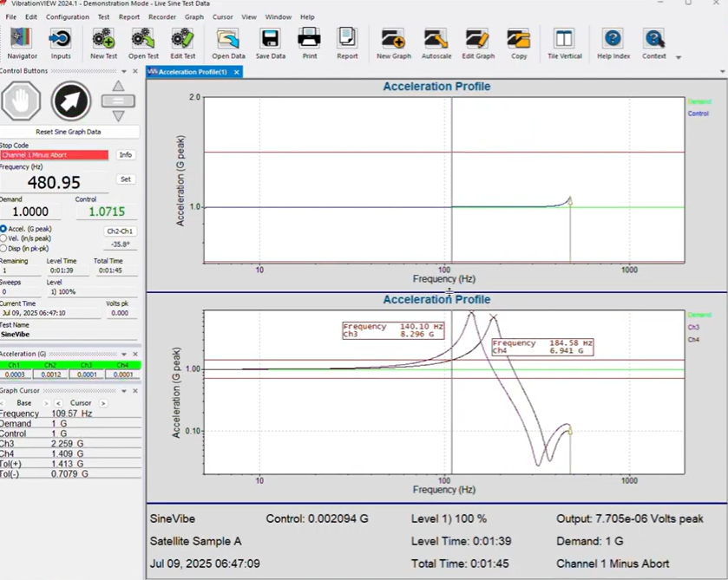Click the Copy toolbar icon
This screenshot has width=728, height=580.
point(519,43)
